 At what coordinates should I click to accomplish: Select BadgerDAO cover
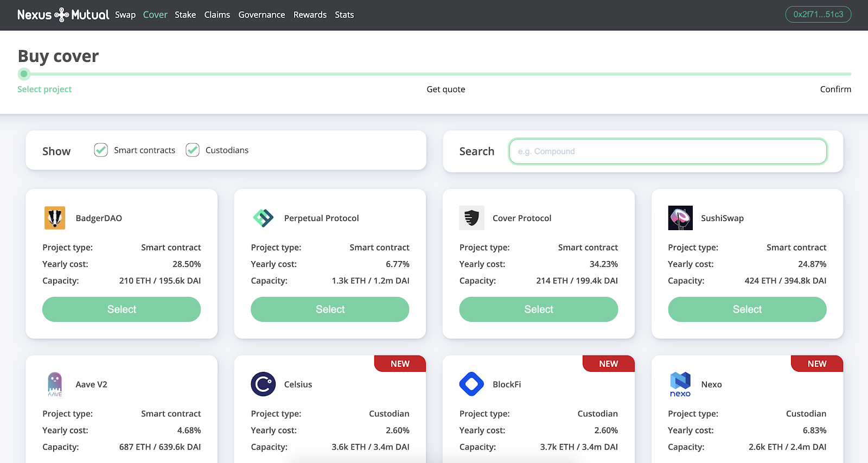(x=122, y=309)
